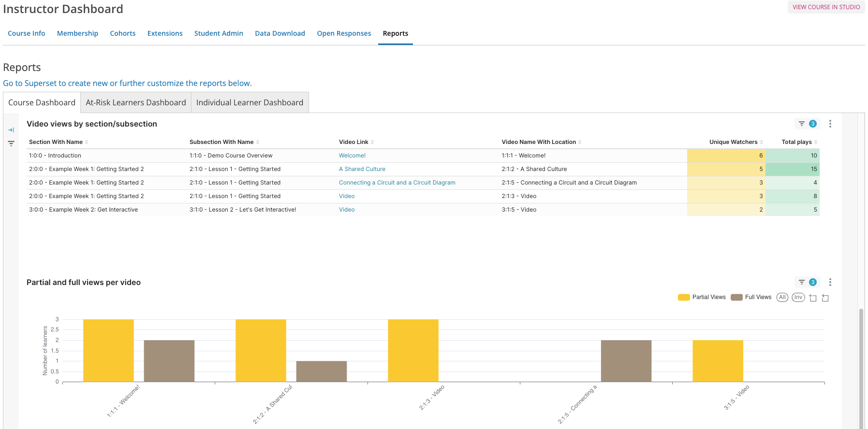Viewport: 868px width, 429px height.
Task: Open three-dot menu for Partial and full views chart
Action: (x=830, y=282)
